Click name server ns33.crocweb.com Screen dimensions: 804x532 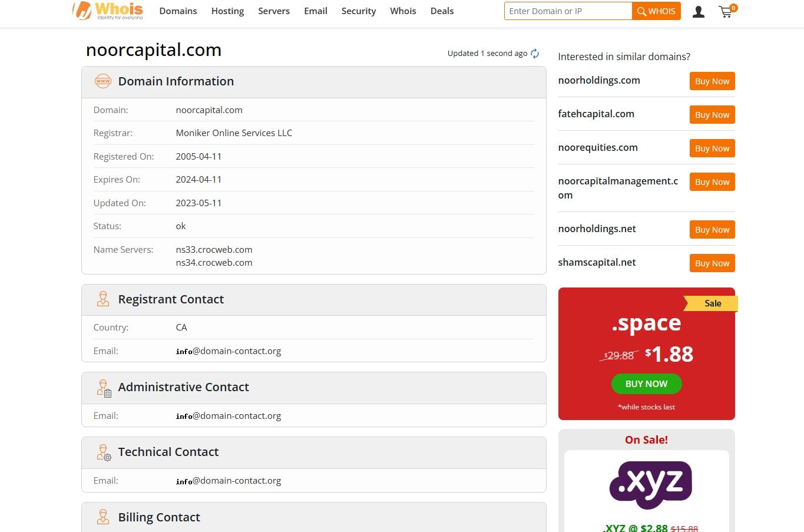point(214,250)
